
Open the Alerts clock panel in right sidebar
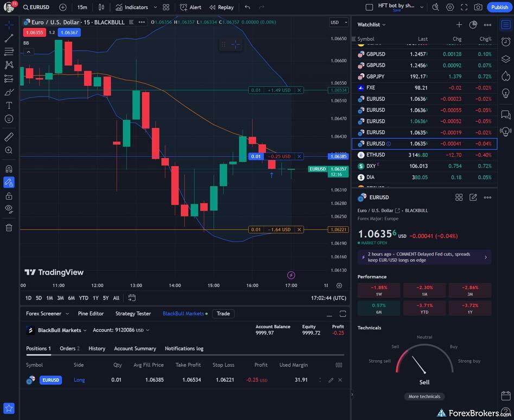click(506, 42)
